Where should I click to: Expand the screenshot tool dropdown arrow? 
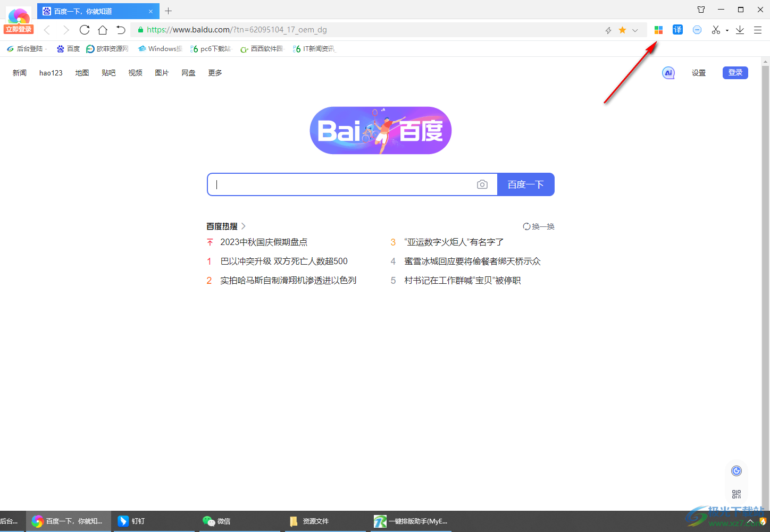point(727,30)
